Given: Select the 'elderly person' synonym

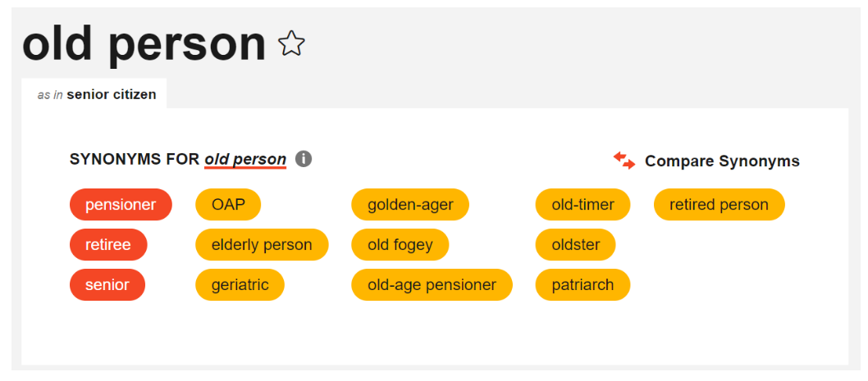Looking at the screenshot, I should click(x=262, y=245).
